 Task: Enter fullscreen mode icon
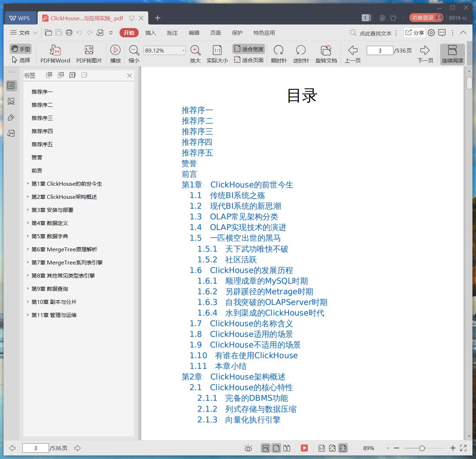pos(463,448)
